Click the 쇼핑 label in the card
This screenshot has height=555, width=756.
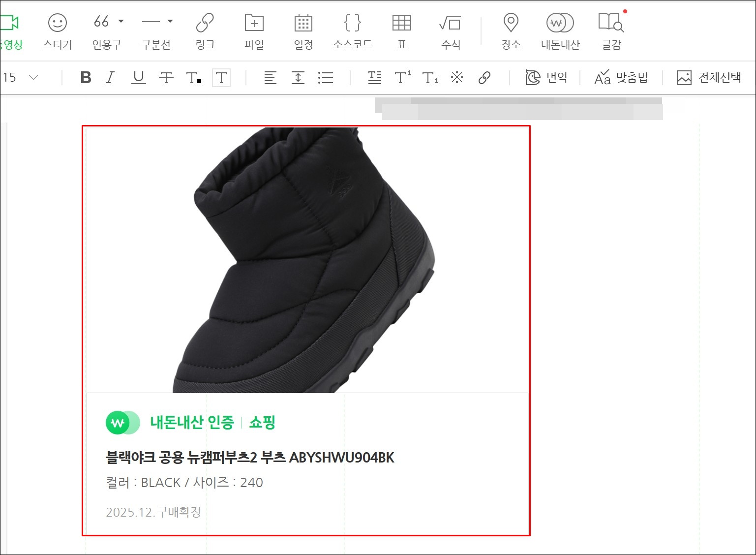pyautogui.click(x=262, y=423)
